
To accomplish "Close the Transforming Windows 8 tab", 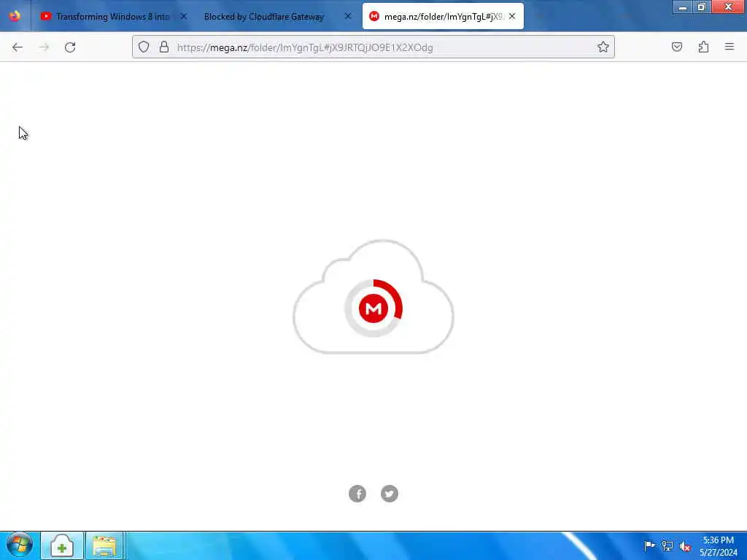I will click(184, 16).
